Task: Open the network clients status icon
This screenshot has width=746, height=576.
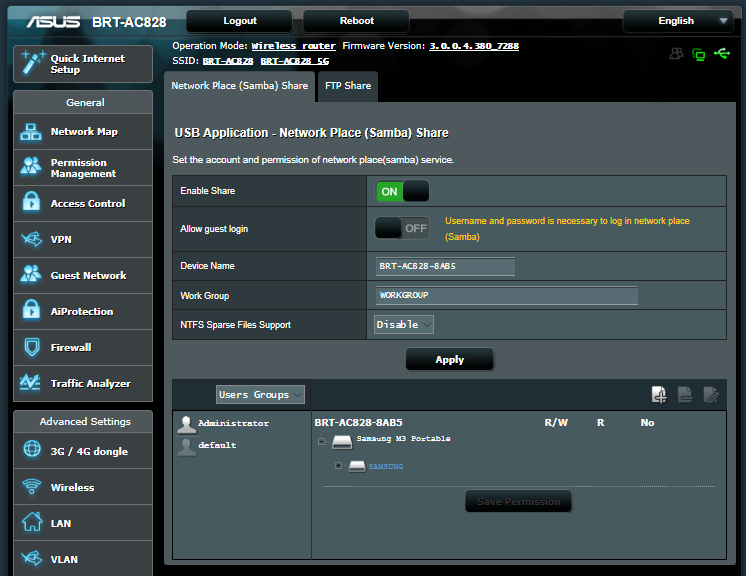Action: tap(699, 54)
